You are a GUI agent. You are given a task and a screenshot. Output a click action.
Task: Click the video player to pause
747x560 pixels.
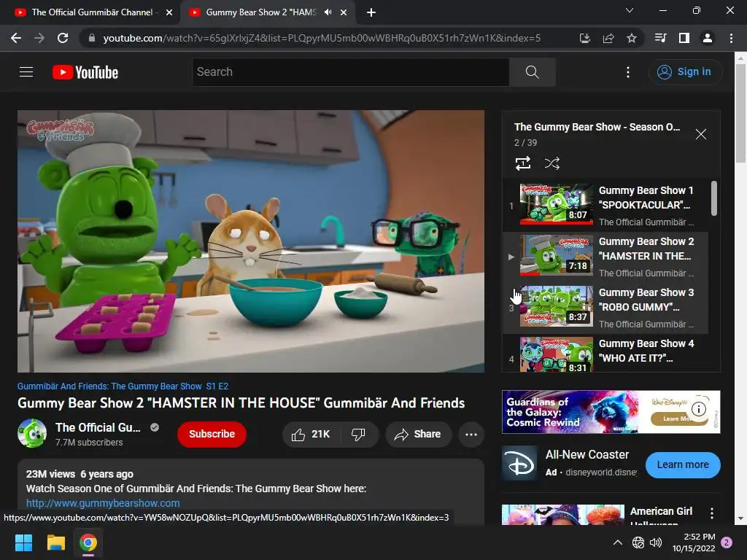click(x=251, y=241)
